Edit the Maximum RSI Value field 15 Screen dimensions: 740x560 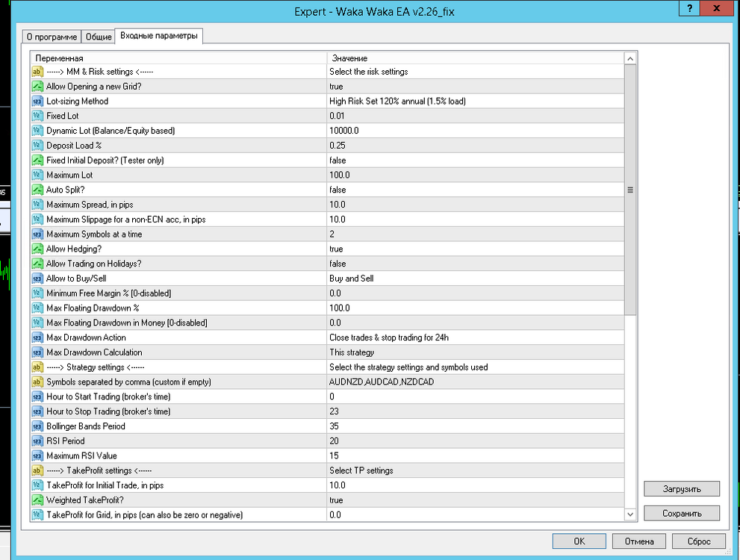coord(475,455)
